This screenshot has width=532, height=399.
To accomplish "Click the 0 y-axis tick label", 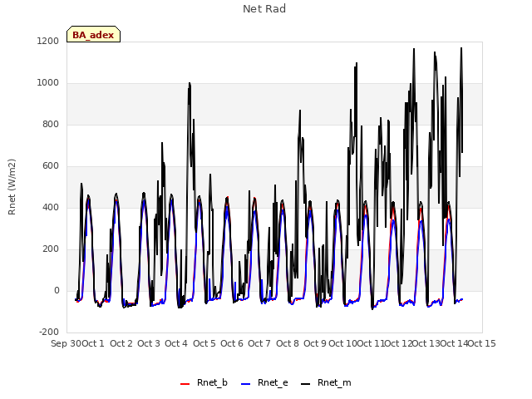I will (x=57, y=290).
